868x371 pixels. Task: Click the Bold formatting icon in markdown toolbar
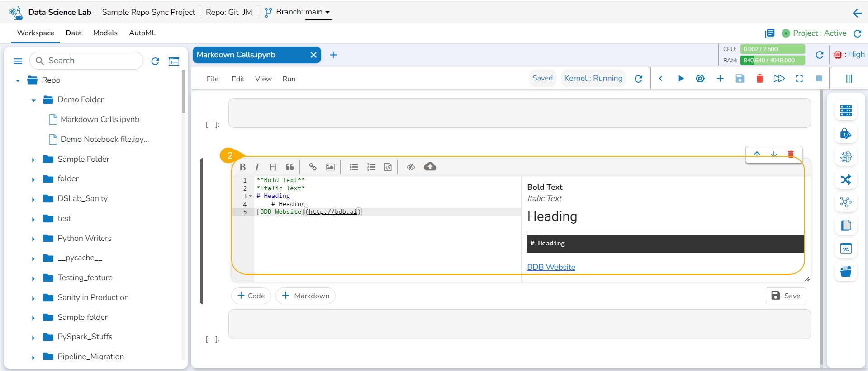242,167
